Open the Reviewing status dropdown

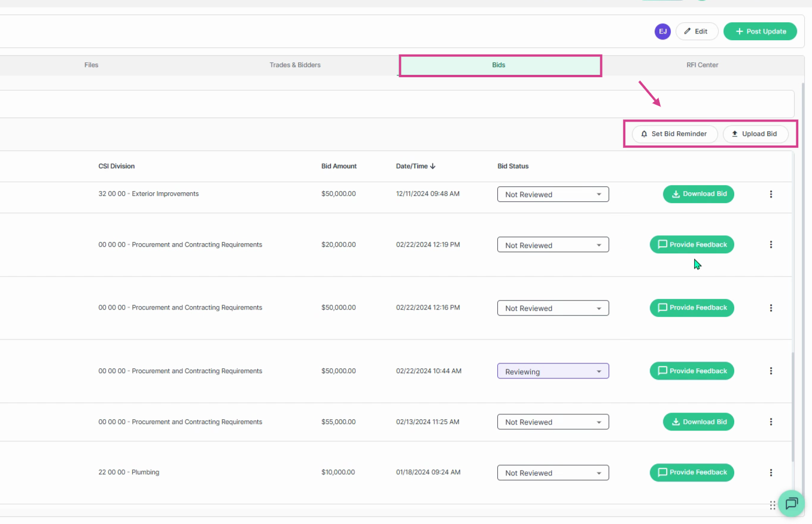click(553, 371)
